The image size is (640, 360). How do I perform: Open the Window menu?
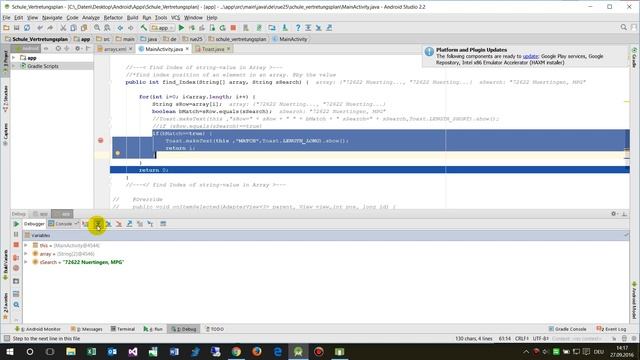point(193,18)
